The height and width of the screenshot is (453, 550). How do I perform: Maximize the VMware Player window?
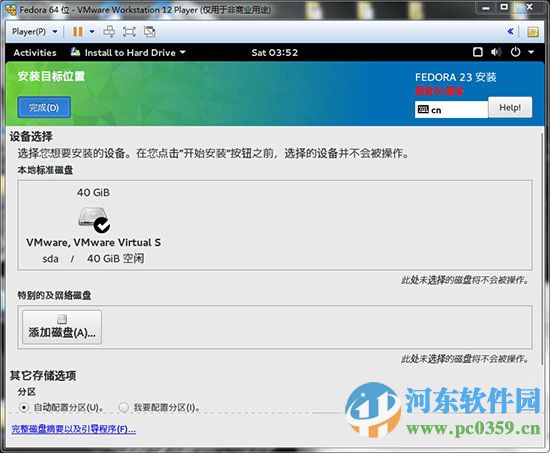pyautogui.click(x=504, y=8)
